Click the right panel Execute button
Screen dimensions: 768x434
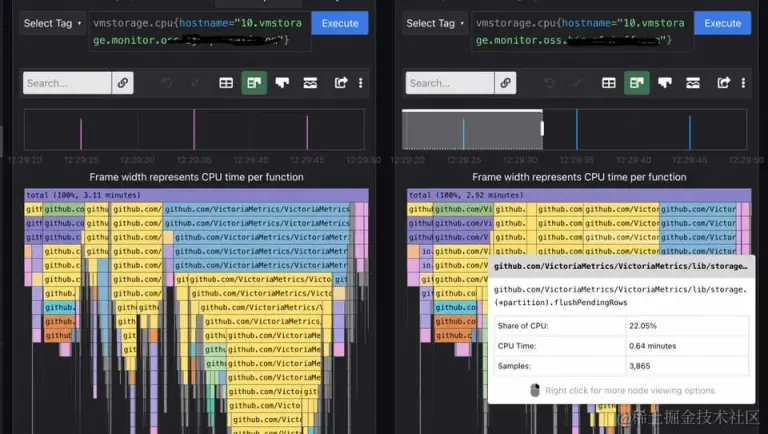pos(722,23)
